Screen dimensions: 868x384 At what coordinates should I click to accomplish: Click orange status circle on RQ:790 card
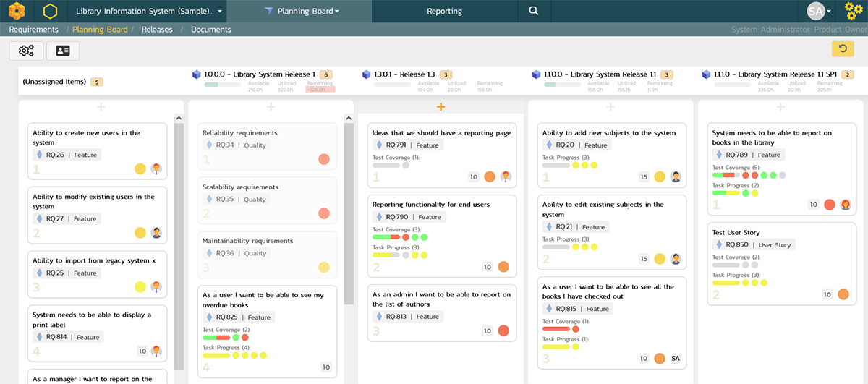point(503,267)
